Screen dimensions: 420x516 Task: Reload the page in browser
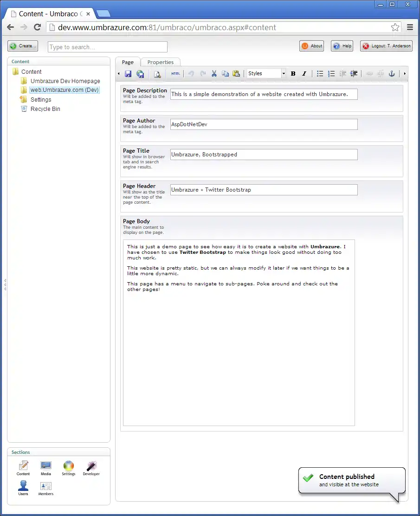(x=37, y=27)
